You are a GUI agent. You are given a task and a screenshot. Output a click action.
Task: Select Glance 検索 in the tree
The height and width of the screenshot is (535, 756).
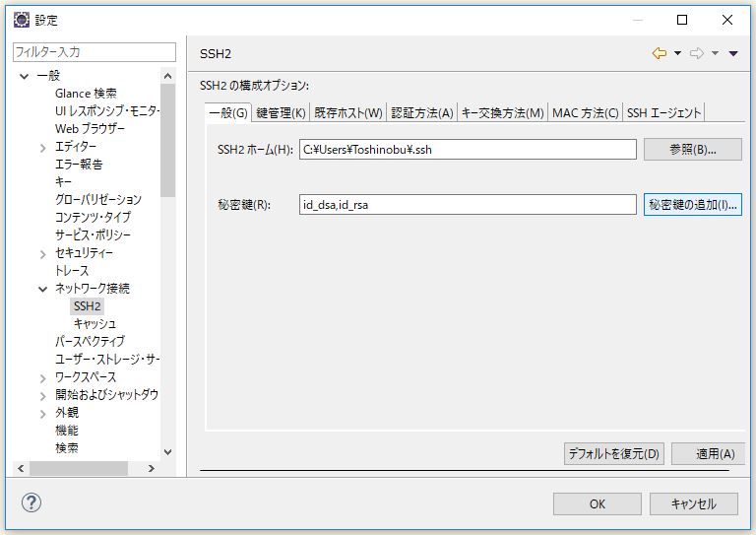[86, 94]
